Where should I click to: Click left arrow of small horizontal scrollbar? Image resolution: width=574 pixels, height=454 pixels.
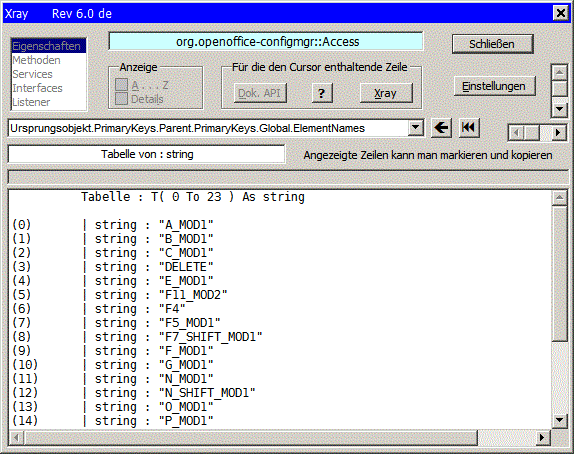(x=516, y=133)
